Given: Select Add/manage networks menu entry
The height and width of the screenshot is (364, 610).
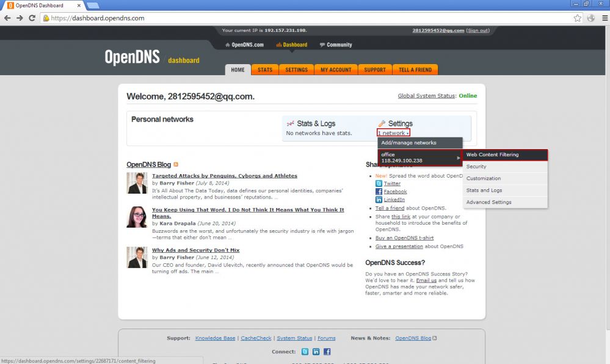Looking at the screenshot, I should tap(419, 143).
